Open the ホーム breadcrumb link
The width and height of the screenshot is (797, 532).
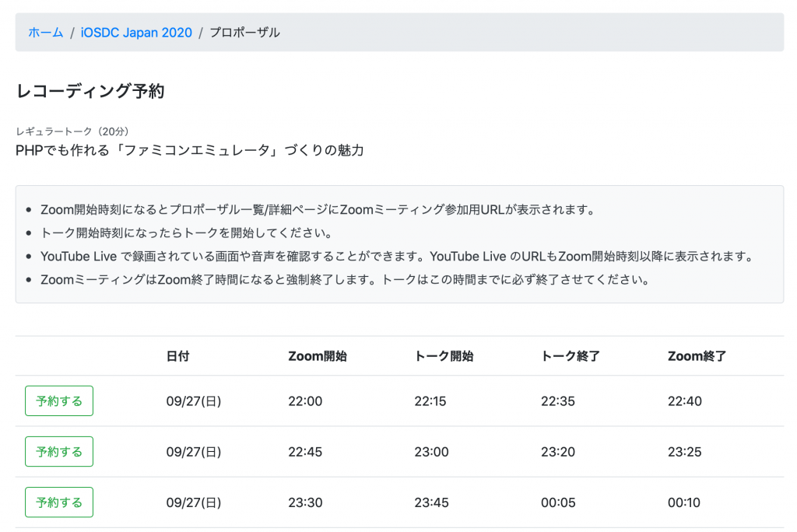(x=46, y=33)
